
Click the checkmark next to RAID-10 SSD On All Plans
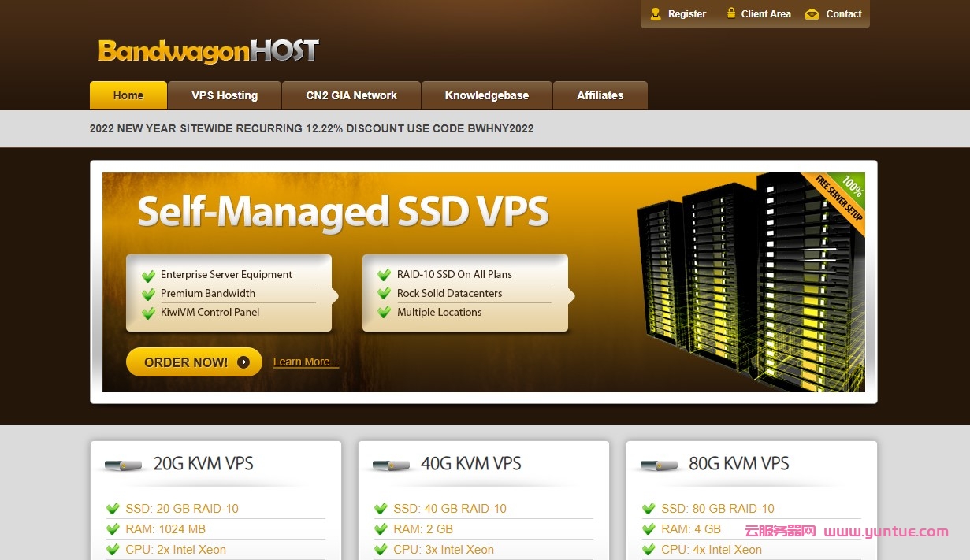point(384,274)
